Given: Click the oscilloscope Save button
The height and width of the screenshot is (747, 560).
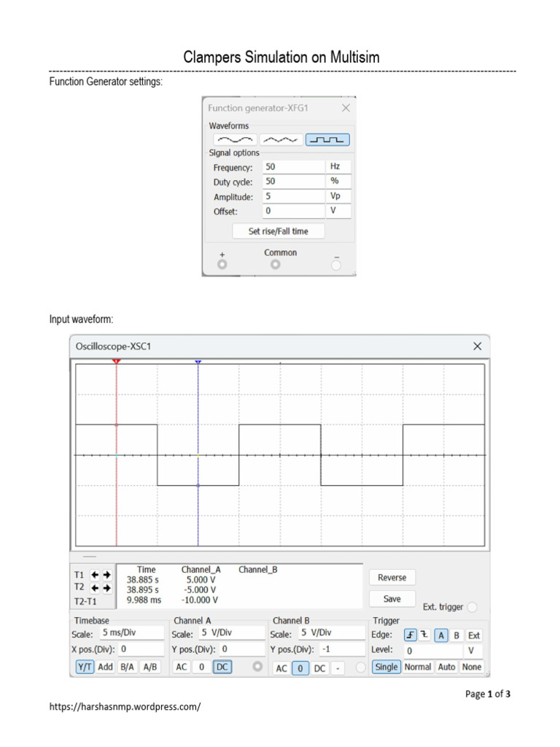Looking at the screenshot, I should (x=392, y=599).
